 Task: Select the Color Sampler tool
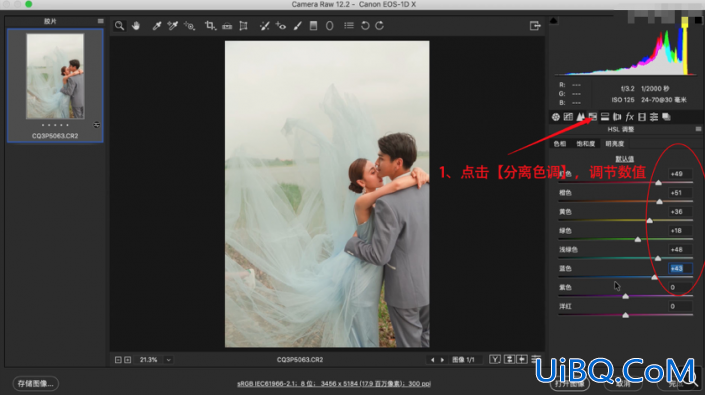coord(173,26)
